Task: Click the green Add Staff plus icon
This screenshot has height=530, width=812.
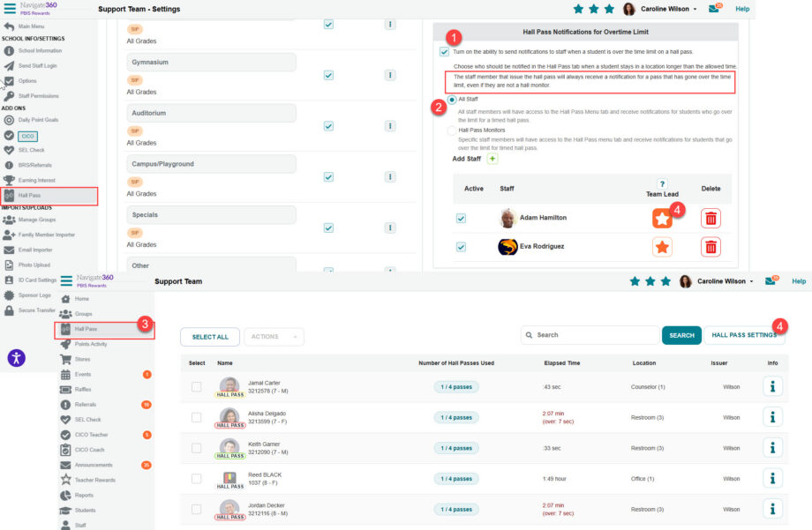Action: (x=492, y=159)
